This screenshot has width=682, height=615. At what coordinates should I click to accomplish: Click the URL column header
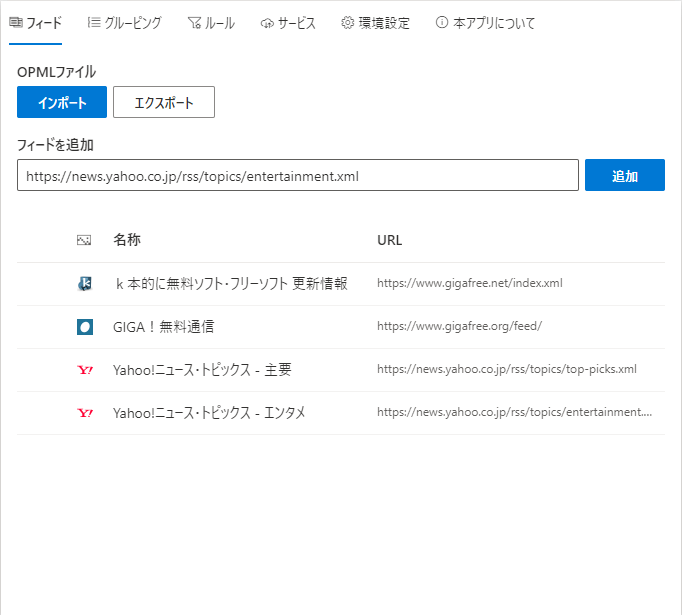coord(390,240)
